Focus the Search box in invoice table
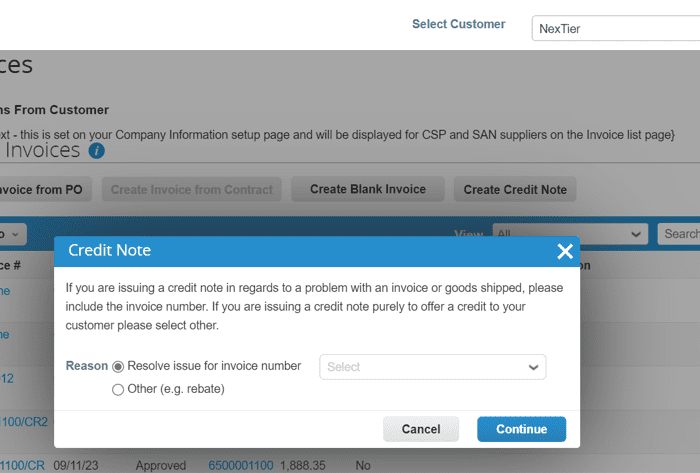Viewport: 700px width, 473px height. click(x=680, y=234)
